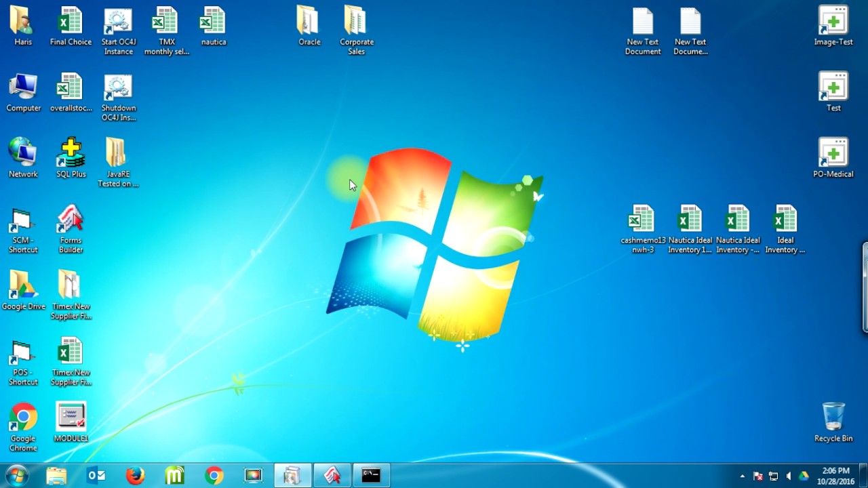The height and width of the screenshot is (488, 868).
Task: Select the nautica Excel file icon
Action: [x=214, y=26]
